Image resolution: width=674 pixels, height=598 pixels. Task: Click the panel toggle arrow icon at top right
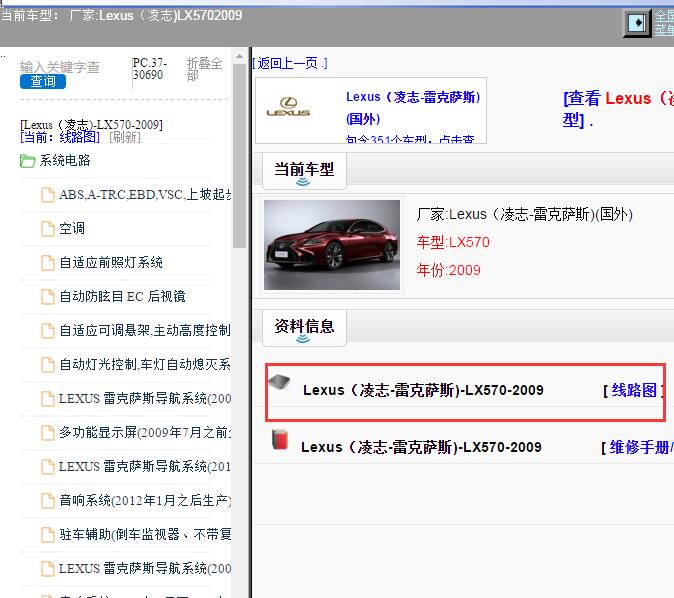[637, 22]
